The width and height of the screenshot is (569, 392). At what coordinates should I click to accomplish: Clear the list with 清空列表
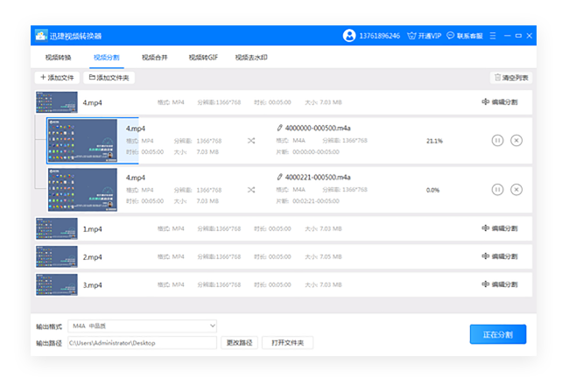tap(511, 78)
